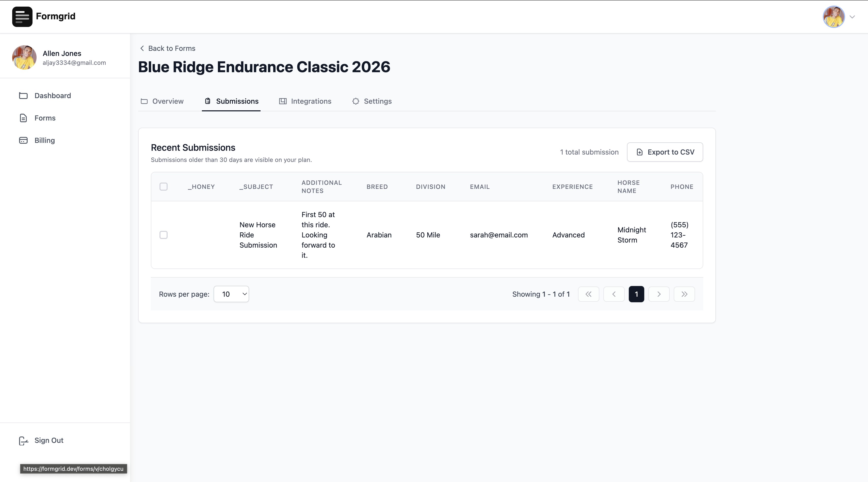Screen dimensions: 868x482
Task: Click the Formgrid logo icon
Action: point(22,17)
